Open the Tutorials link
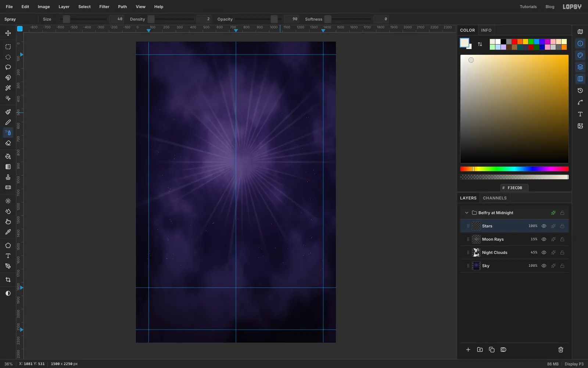This screenshot has width=588, height=368. [528, 7]
